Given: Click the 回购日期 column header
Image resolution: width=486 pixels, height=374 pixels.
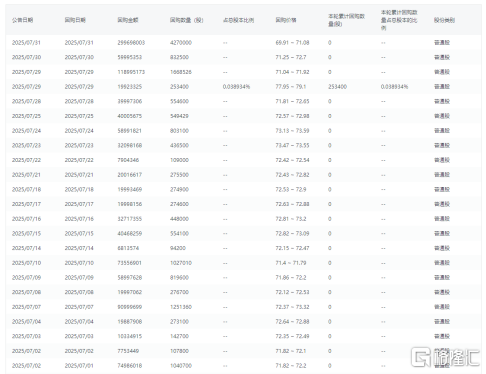Looking at the screenshot, I should (x=75, y=20).
